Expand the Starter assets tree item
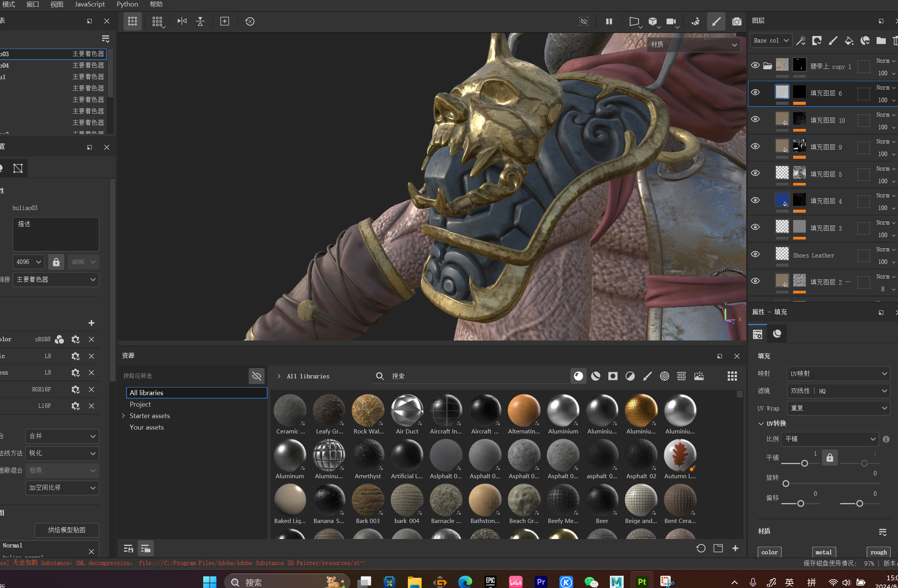 point(124,416)
